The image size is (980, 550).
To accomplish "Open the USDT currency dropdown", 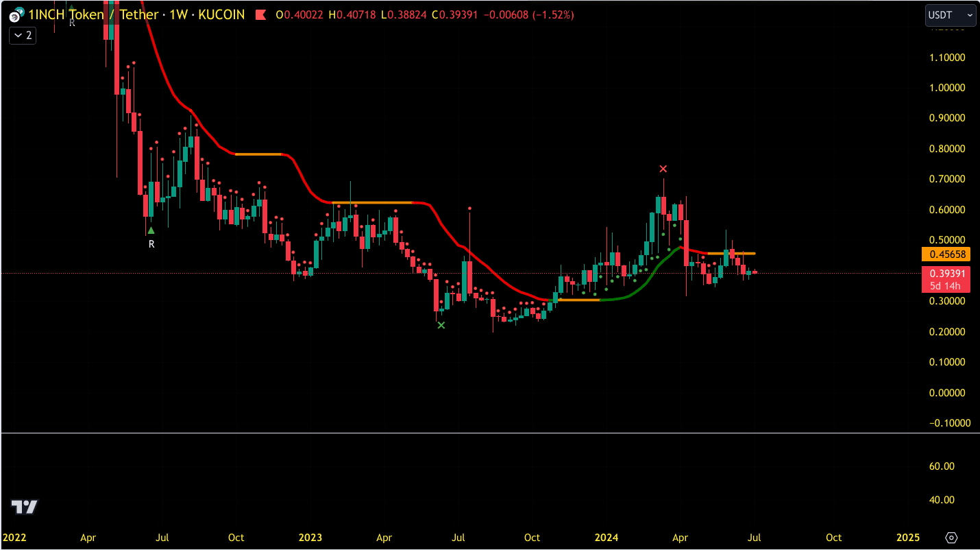I will (950, 14).
